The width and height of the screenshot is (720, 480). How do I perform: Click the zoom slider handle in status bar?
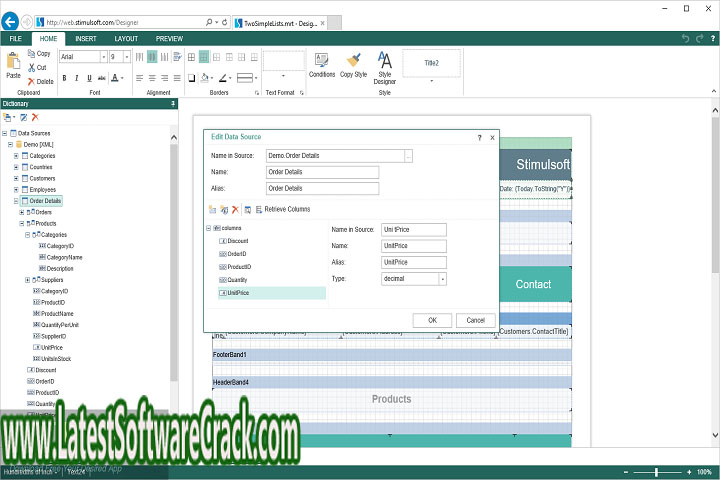coord(657,472)
